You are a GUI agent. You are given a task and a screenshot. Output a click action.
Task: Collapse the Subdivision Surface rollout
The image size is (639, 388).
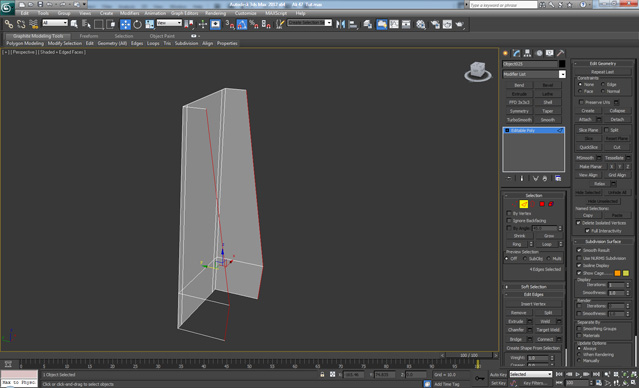[x=603, y=242]
